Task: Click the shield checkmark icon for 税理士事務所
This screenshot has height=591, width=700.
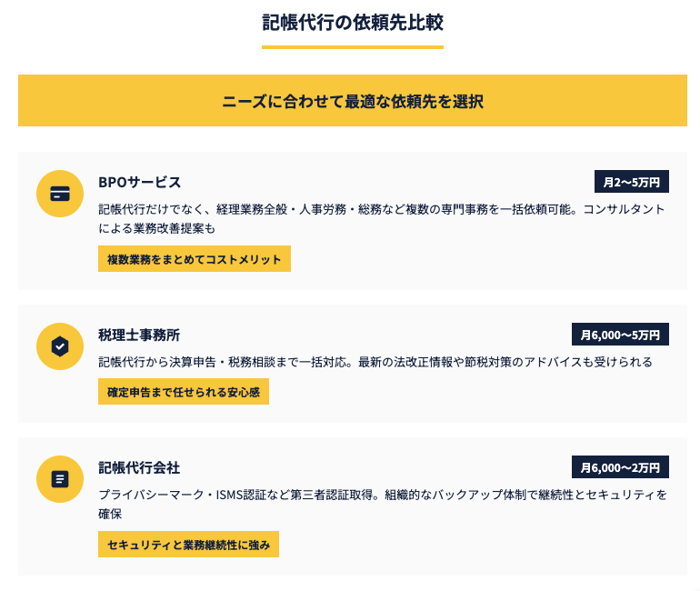Action: pyautogui.click(x=60, y=346)
